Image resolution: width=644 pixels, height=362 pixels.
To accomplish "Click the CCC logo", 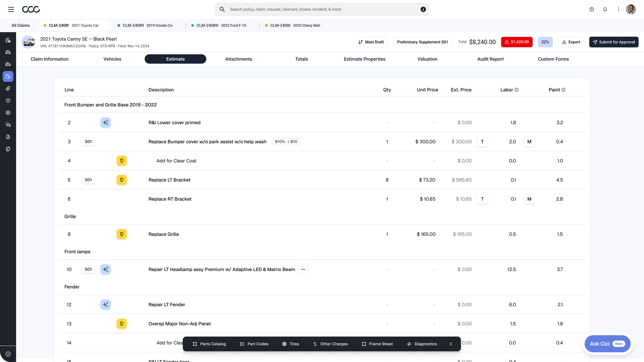I will [x=31, y=10].
